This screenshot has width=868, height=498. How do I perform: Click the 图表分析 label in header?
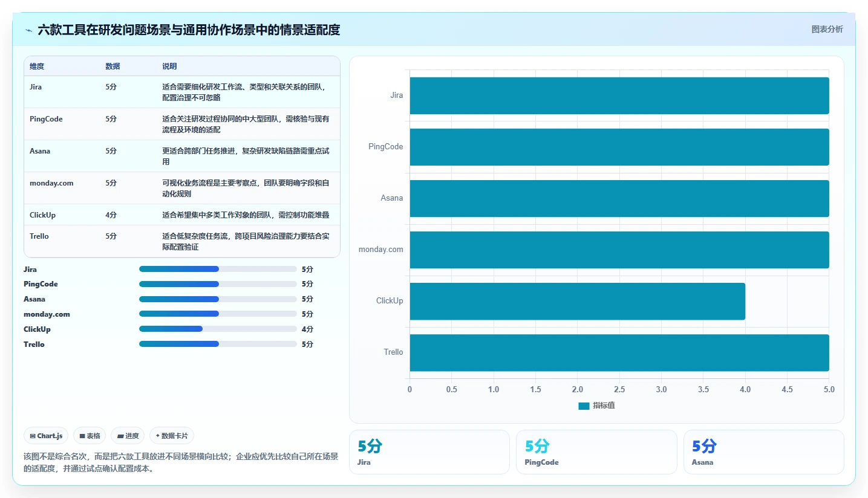tap(827, 29)
